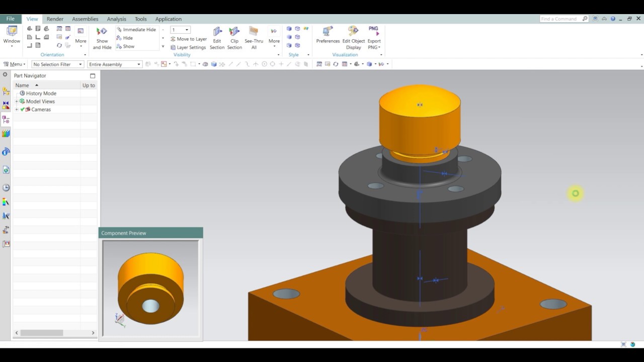
Task: Toggle See-Thru All
Action: click(x=254, y=38)
